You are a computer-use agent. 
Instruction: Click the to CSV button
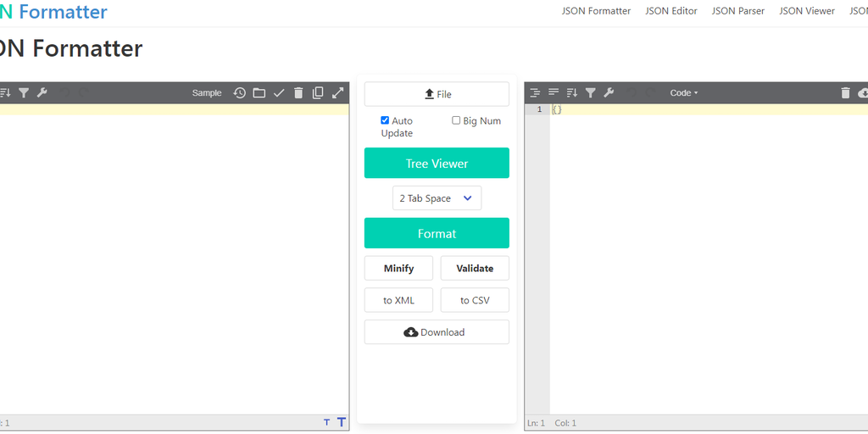(x=475, y=301)
